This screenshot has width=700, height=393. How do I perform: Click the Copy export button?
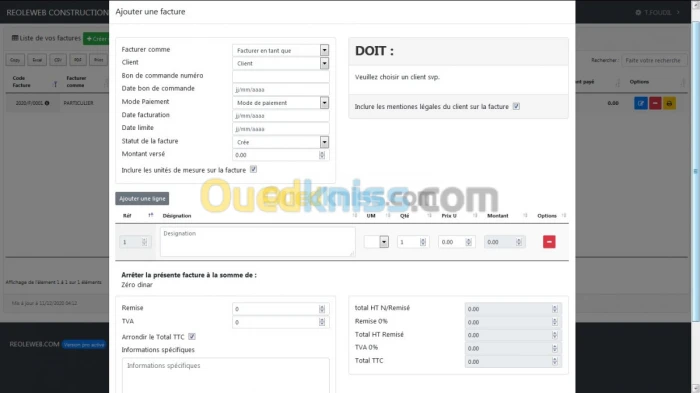pyautogui.click(x=15, y=60)
